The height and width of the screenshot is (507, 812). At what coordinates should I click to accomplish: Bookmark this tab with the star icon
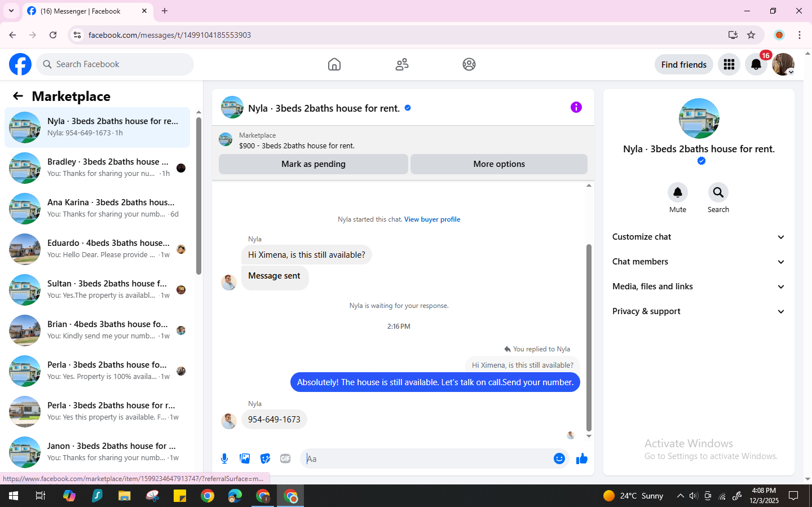point(751,35)
